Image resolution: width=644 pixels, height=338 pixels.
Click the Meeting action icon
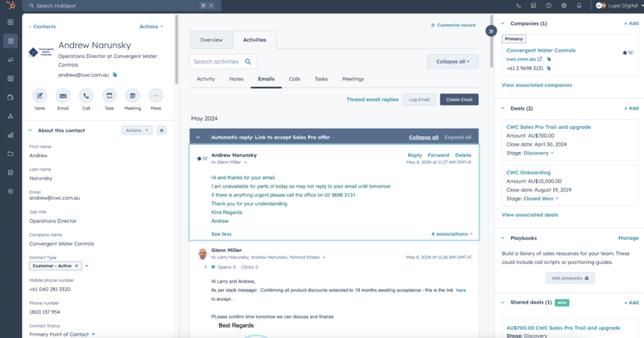[x=133, y=96]
